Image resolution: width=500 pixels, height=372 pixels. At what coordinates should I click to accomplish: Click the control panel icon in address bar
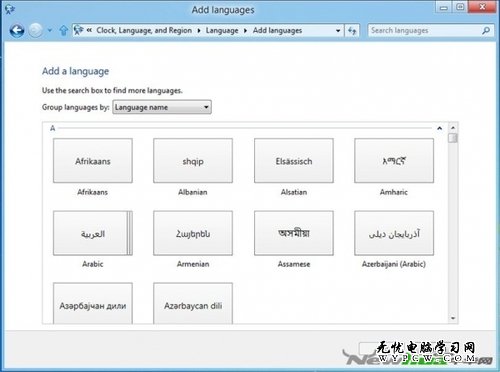[79, 30]
